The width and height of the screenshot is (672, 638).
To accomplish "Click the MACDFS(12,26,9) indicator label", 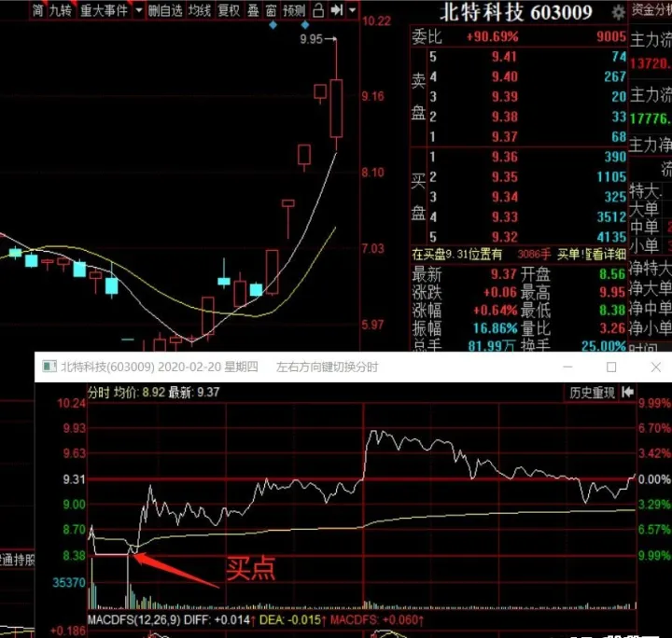I will coord(133,620).
